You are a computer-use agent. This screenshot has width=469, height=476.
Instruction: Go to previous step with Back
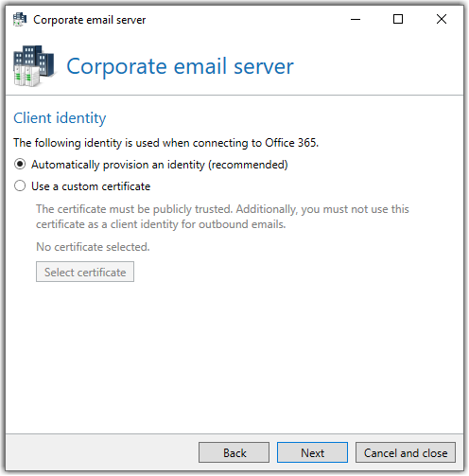tap(234, 453)
